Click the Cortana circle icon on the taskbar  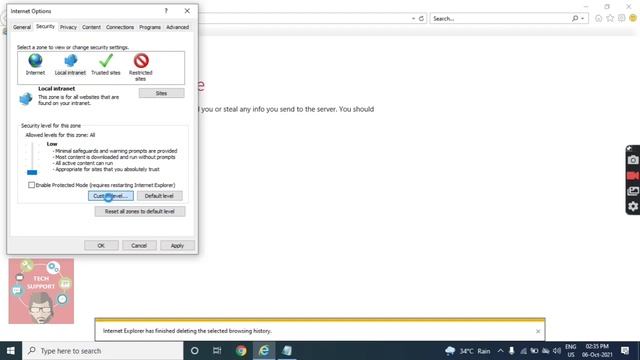pos(195,351)
